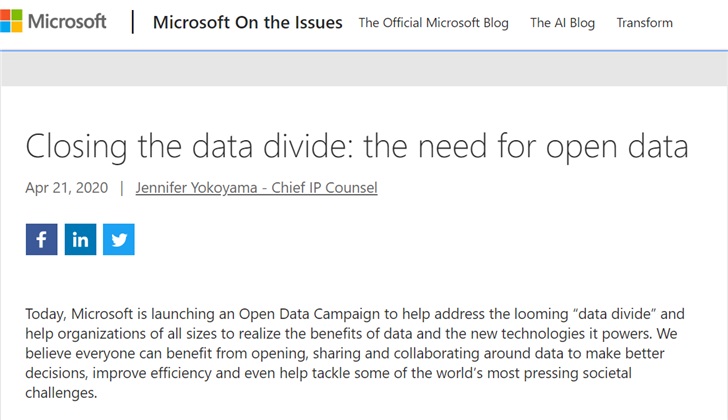Open The AI Blog

point(562,22)
